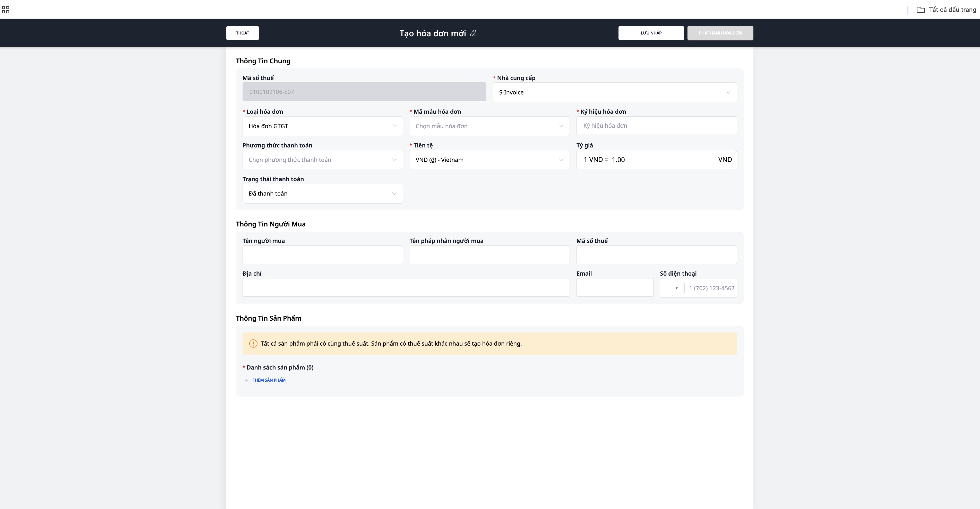The image size is (980, 509).
Task: Click the Tên người mua input
Action: pyautogui.click(x=322, y=255)
